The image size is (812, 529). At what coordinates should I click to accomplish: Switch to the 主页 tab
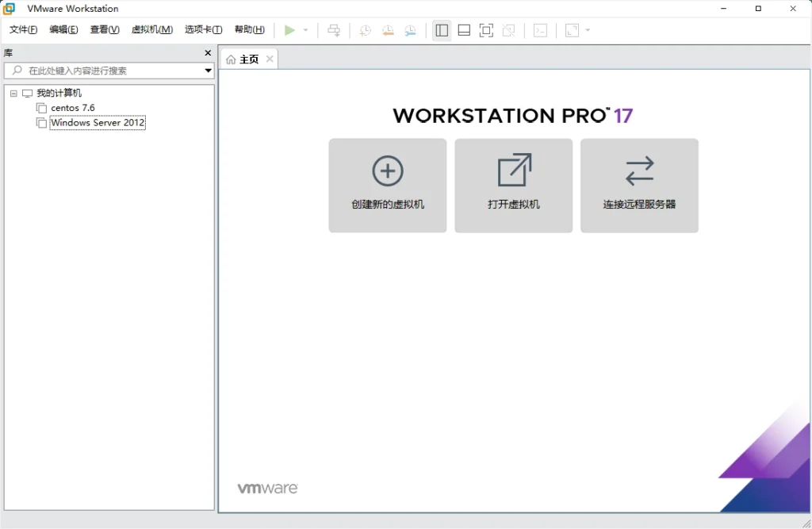pyautogui.click(x=247, y=58)
